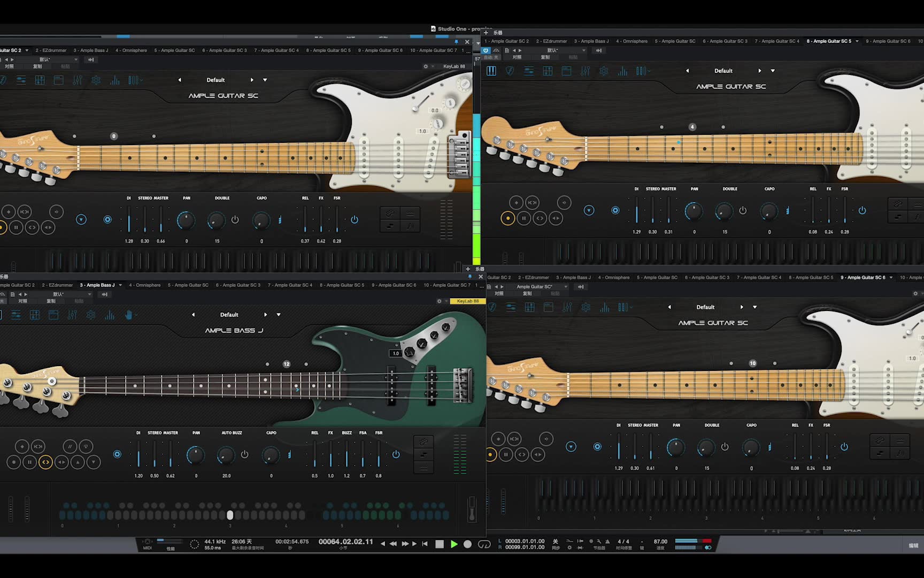924x578 pixels.
Task: Select 5 - Ample Guitar SC tab in Guitar SC 2 window
Action: (174, 50)
